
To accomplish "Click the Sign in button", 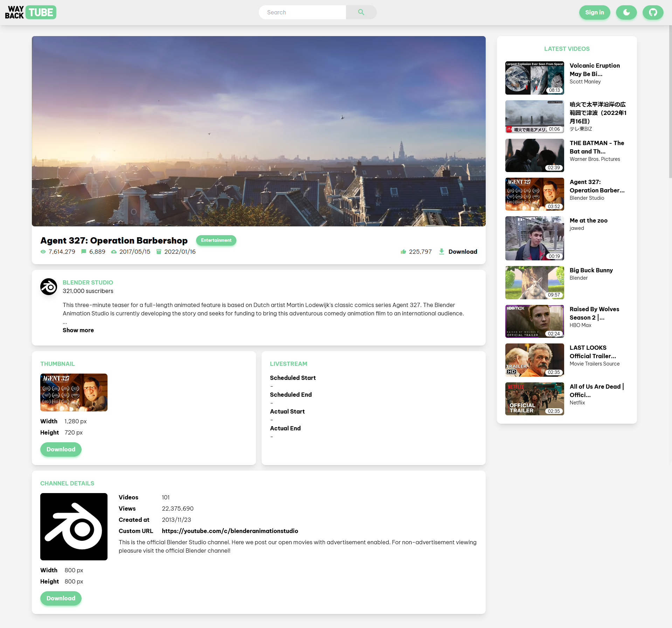I will [x=595, y=12].
